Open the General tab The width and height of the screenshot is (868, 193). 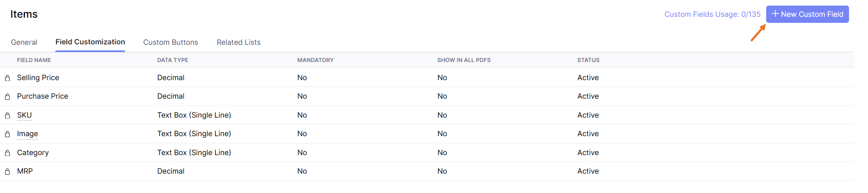click(24, 42)
